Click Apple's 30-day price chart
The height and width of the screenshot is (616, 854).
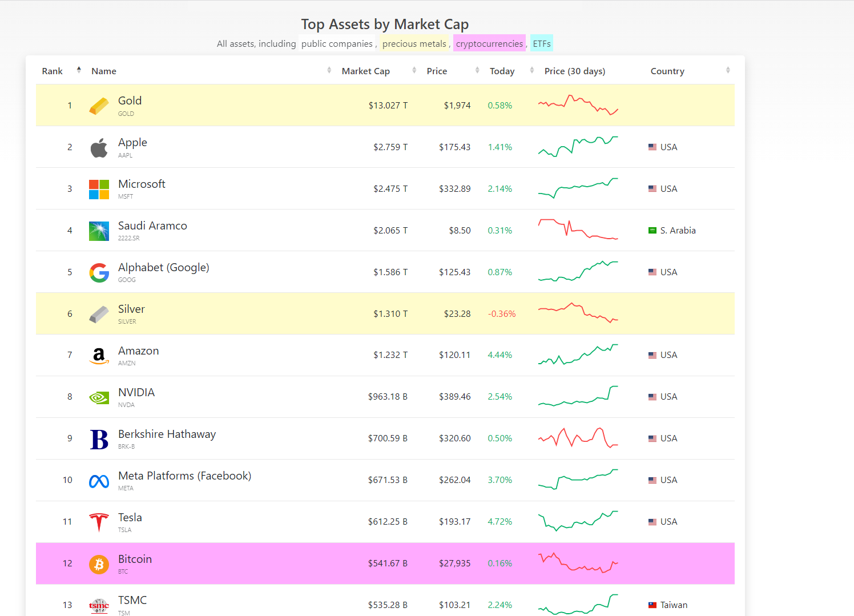point(578,147)
